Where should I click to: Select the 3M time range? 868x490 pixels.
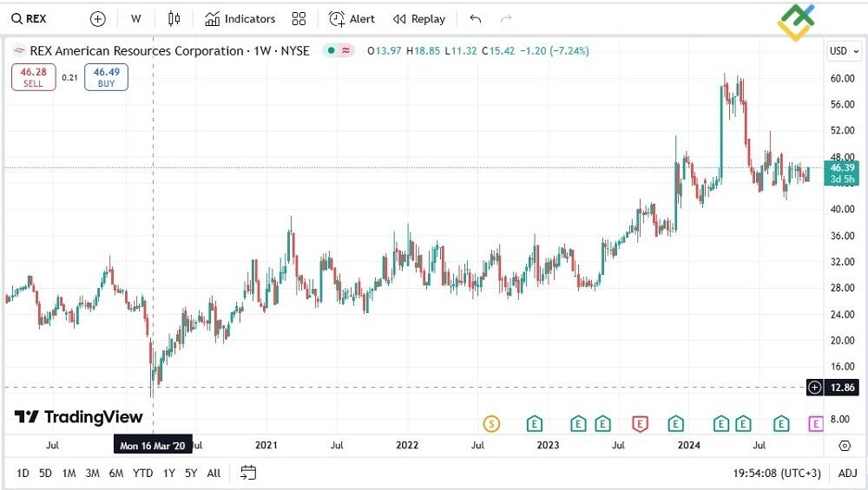pyautogui.click(x=93, y=474)
